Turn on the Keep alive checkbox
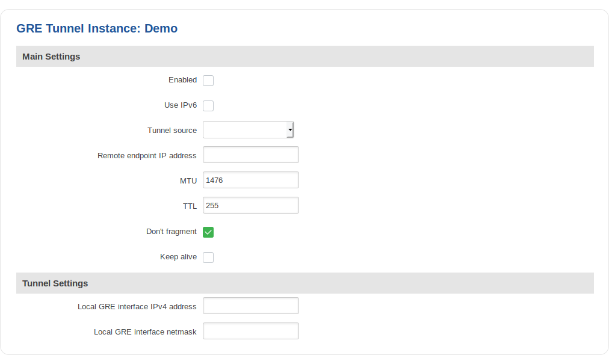Viewport: 609px width, 364px height. [208, 258]
